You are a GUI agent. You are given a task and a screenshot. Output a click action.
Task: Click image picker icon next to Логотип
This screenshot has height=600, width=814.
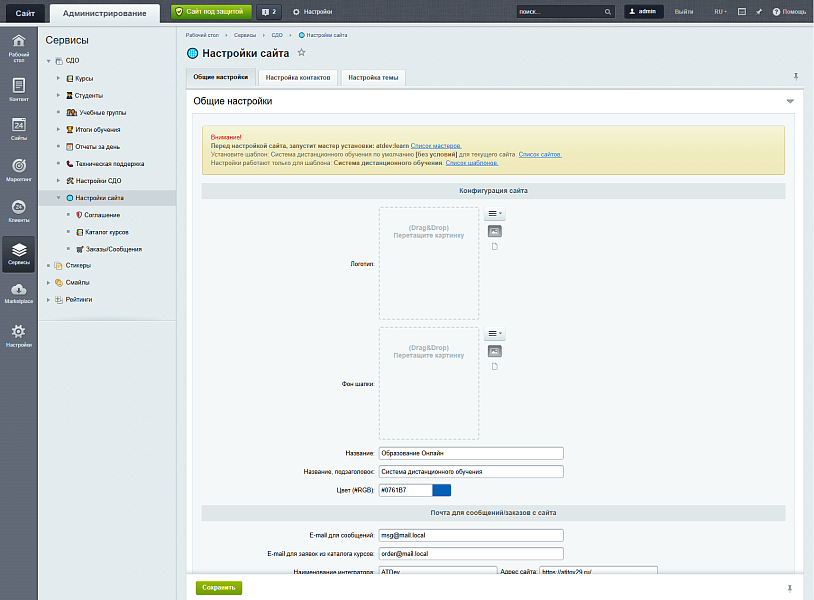(494, 231)
